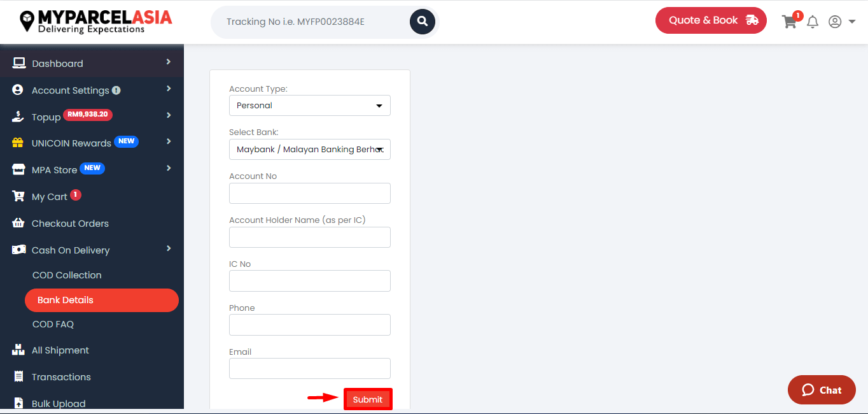Open the My Cart menu label
The height and width of the screenshot is (414, 868).
(x=50, y=197)
